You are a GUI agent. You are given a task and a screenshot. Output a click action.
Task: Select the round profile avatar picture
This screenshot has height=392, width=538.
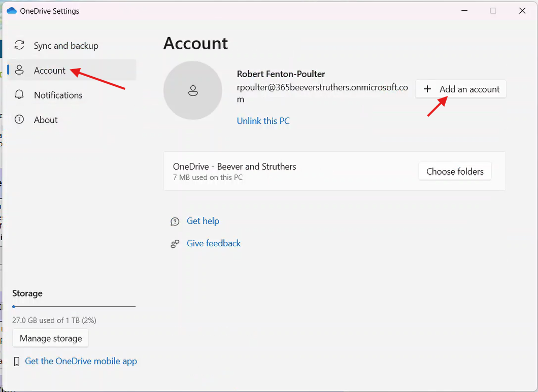(192, 91)
